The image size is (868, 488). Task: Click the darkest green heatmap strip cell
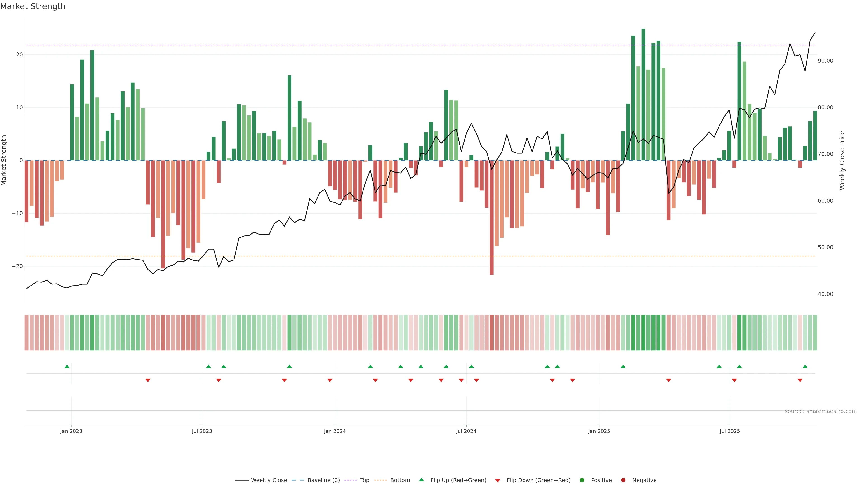[643, 333]
